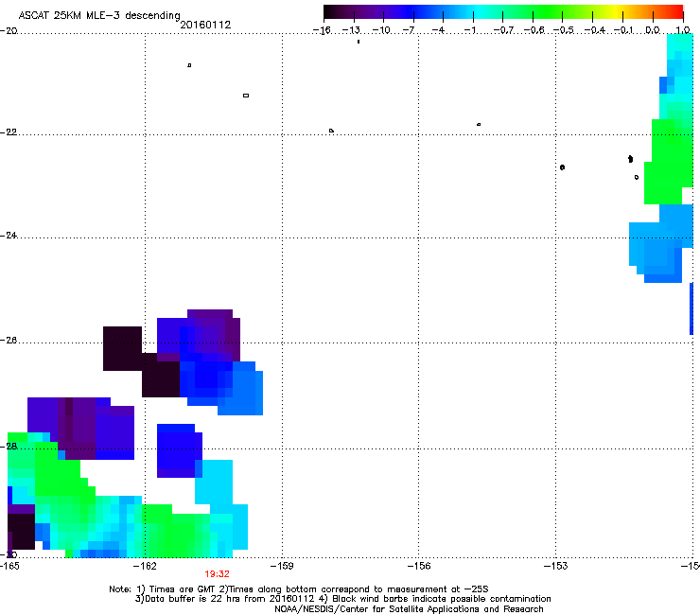700x615 pixels.
Task: Click the red end of the color scale
Action: point(676,12)
